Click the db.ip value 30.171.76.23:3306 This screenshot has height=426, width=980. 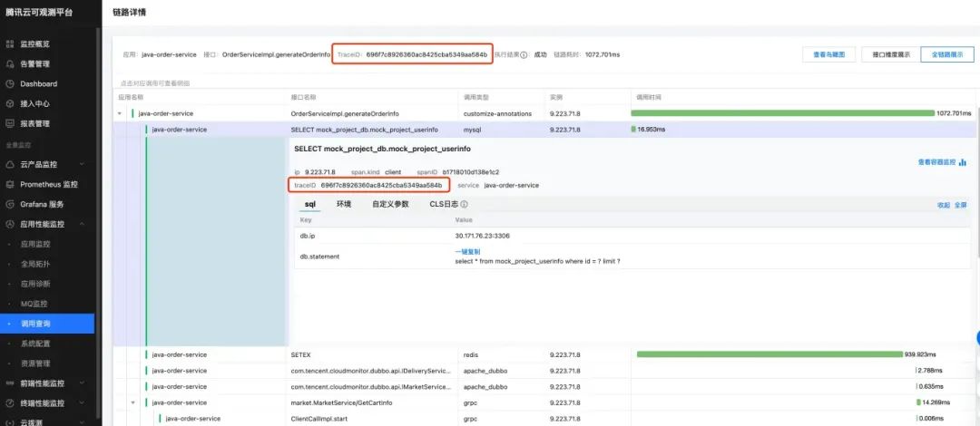(481, 236)
